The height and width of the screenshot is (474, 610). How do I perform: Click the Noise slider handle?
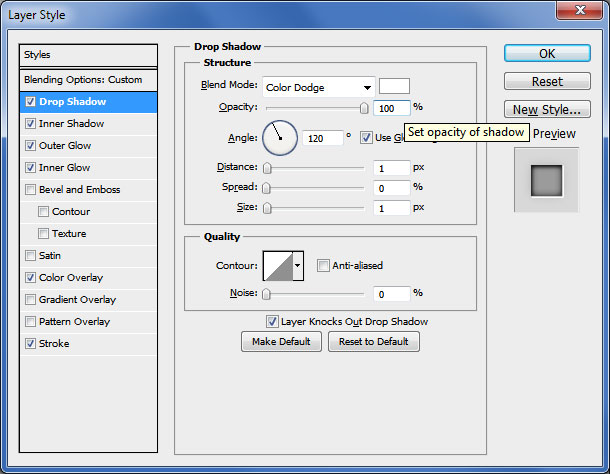(266, 294)
